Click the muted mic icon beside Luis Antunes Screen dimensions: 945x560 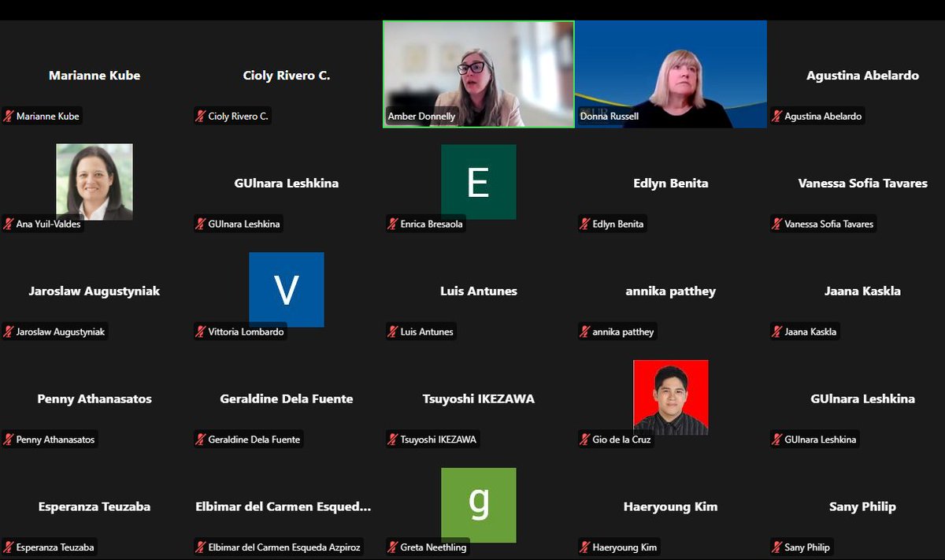[393, 332]
